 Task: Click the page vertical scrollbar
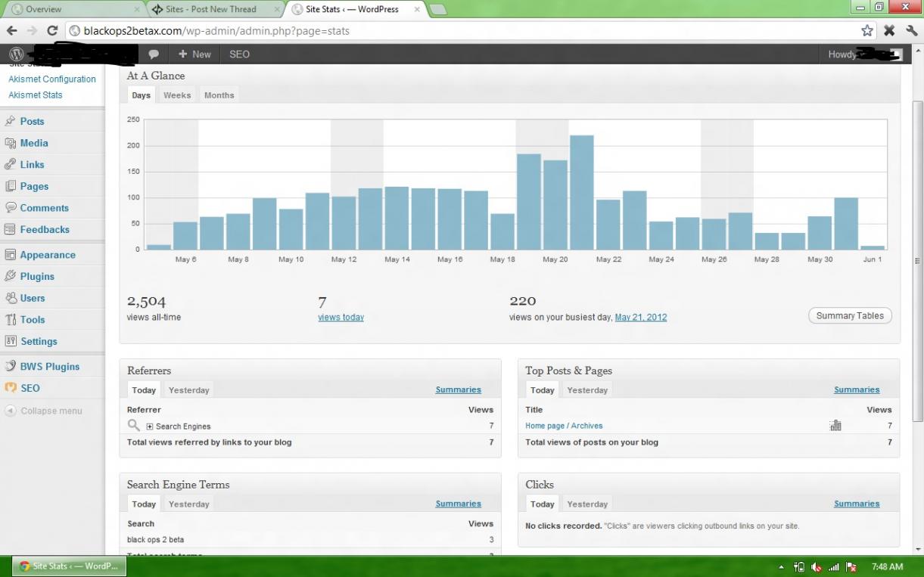point(918,261)
